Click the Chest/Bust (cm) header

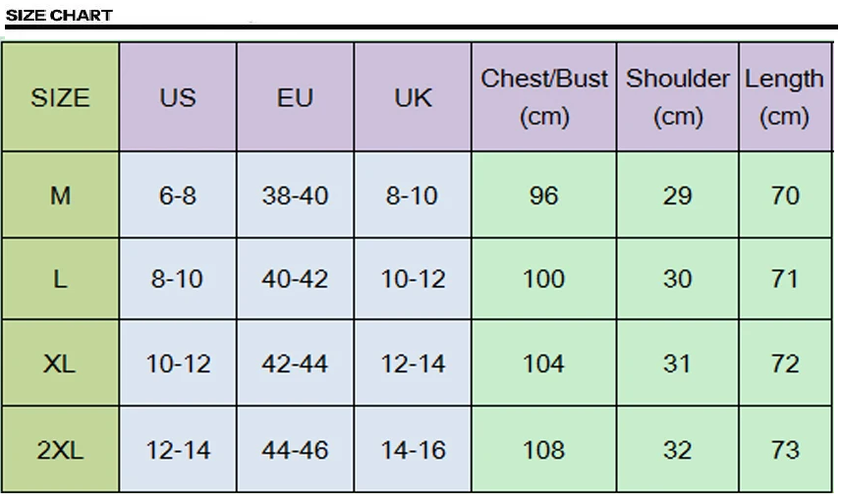544,97
